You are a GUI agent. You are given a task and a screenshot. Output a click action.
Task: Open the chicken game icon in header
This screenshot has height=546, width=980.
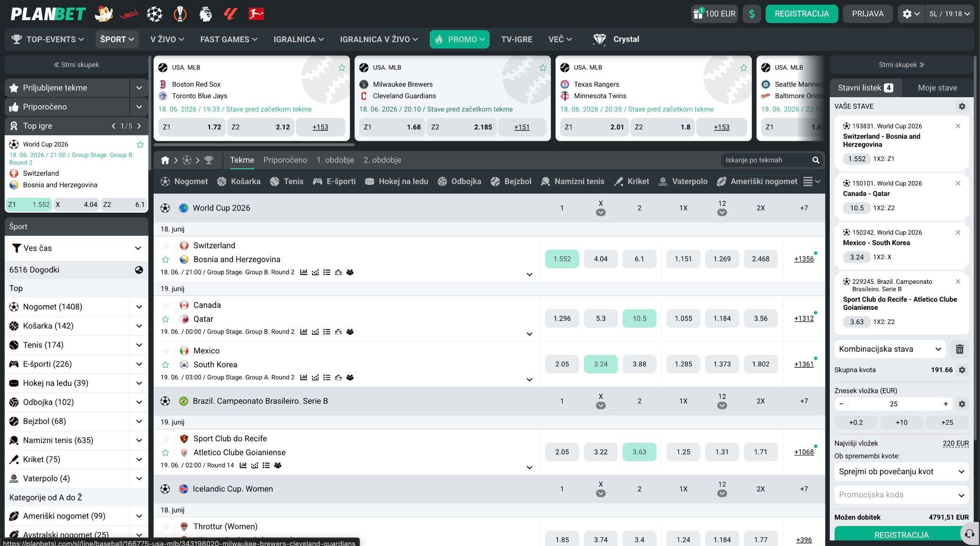(x=104, y=14)
